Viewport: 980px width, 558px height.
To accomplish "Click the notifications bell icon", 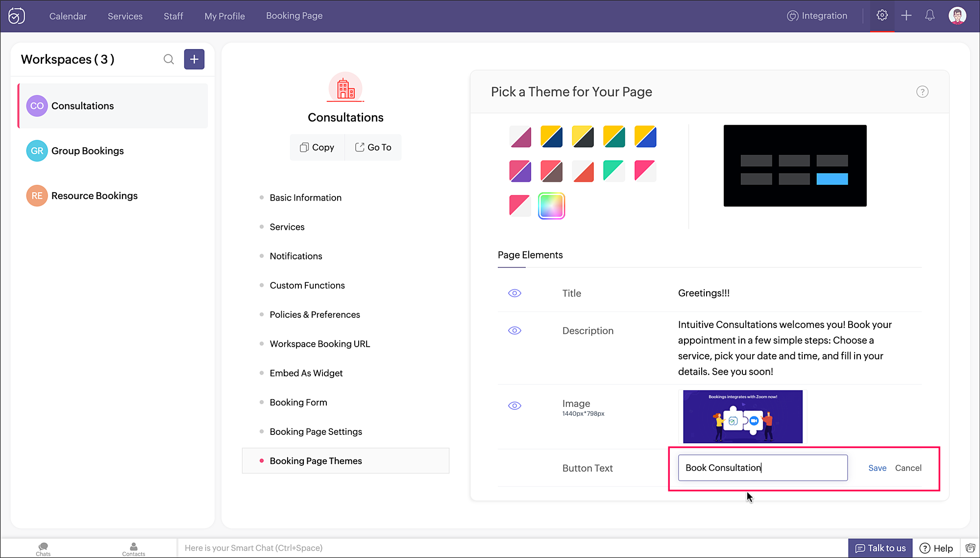I will 930,16.
